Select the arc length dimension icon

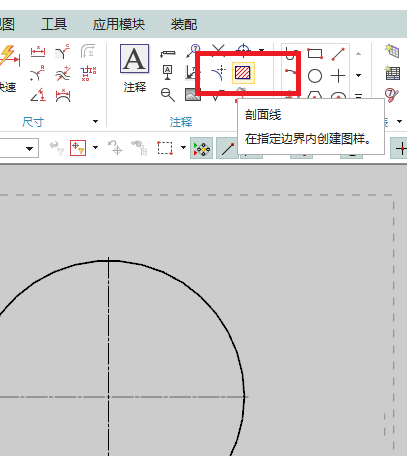coord(63,95)
